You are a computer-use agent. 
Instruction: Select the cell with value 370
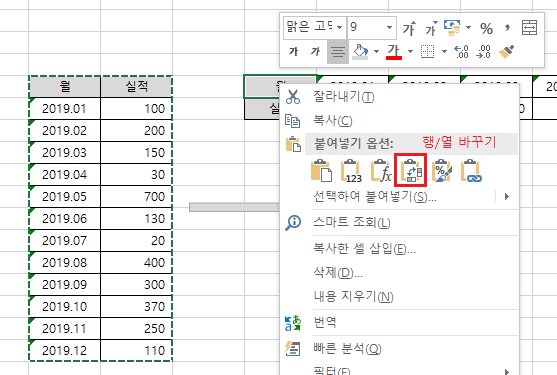tap(136, 306)
